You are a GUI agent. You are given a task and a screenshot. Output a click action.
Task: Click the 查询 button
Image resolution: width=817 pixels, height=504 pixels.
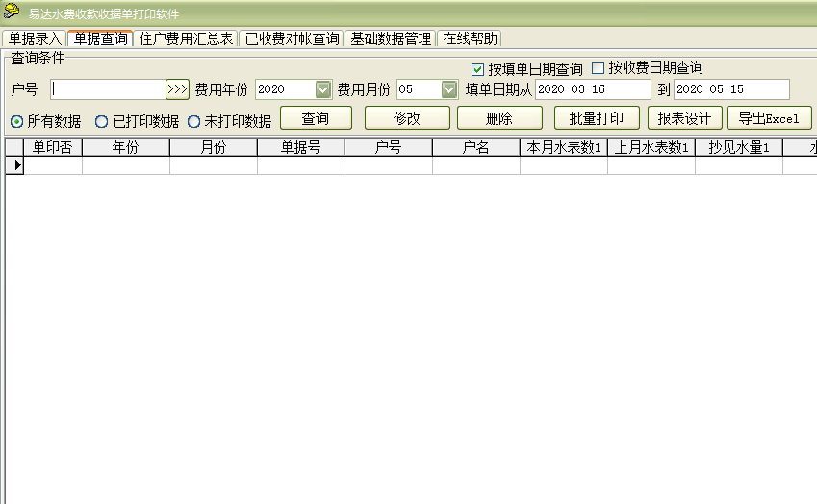click(315, 118)
